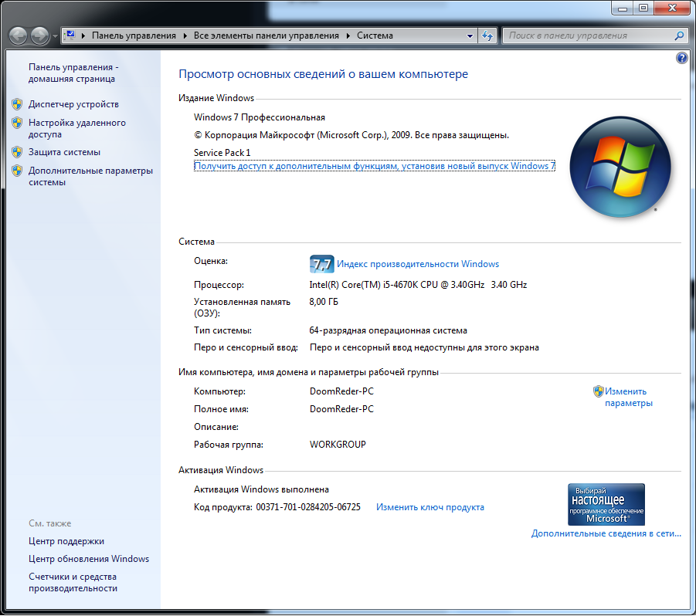The image size is (696, 616).
Task: Click the "WORKGROUP" workgroup value
Action: 338,445
